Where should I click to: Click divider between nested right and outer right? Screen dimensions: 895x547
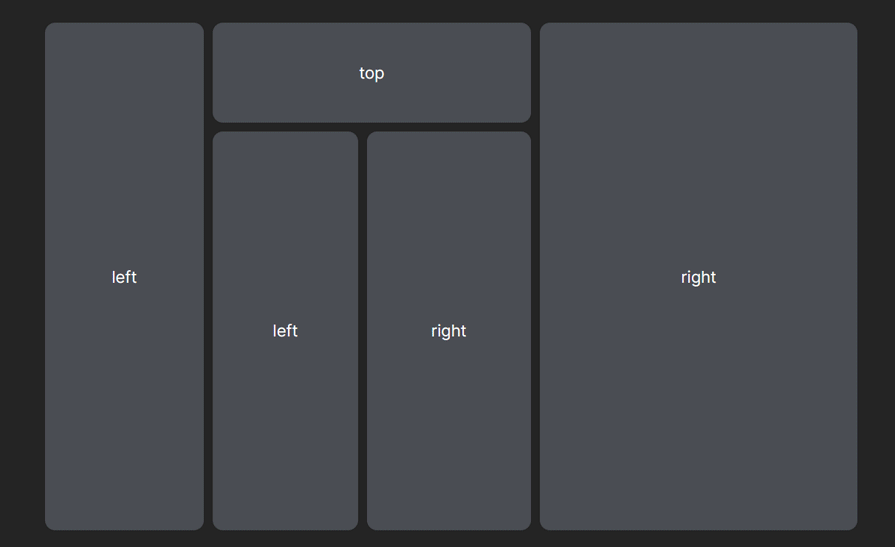pyautogui.click(x=535, y=331)
